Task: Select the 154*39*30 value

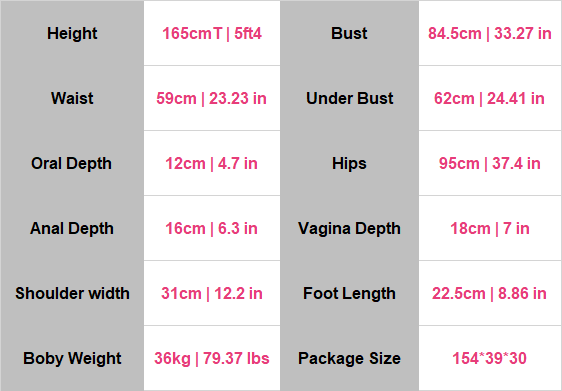Action: coord(489,358)
